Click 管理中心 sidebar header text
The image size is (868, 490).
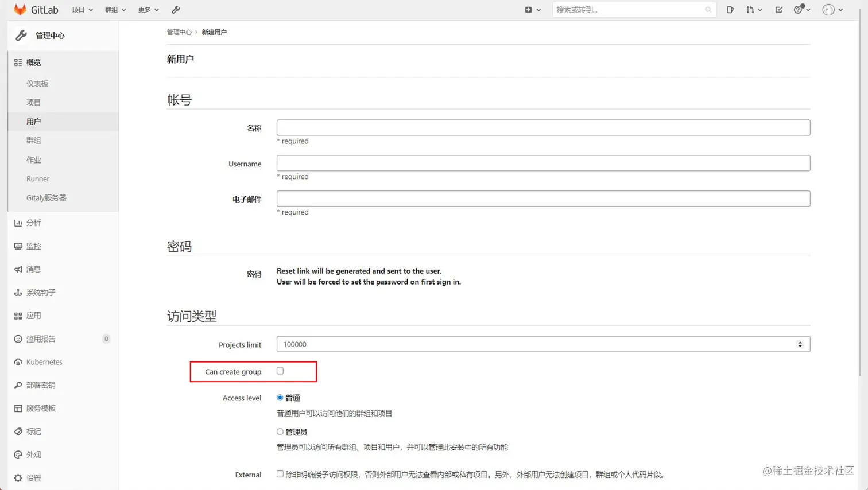point(50,36)
